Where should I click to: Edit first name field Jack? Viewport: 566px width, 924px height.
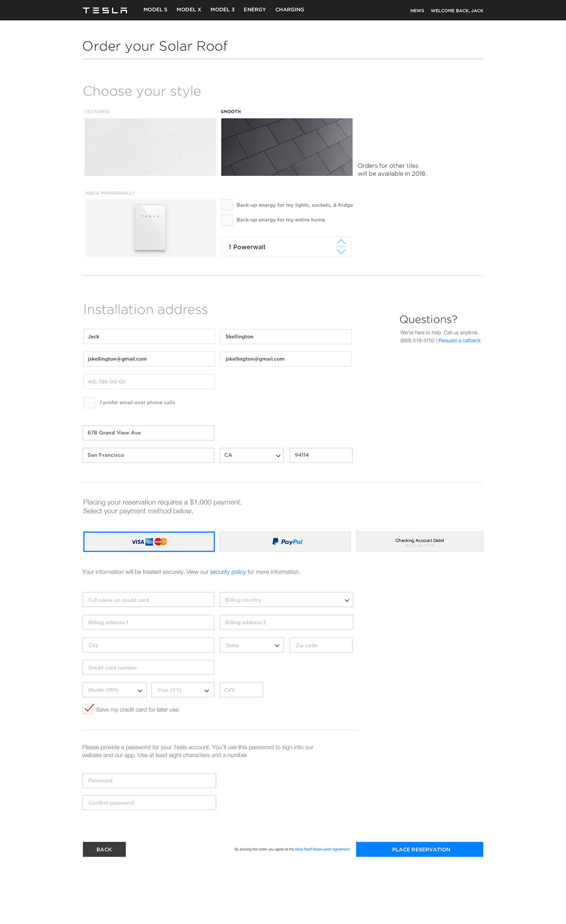coord(149,336)
